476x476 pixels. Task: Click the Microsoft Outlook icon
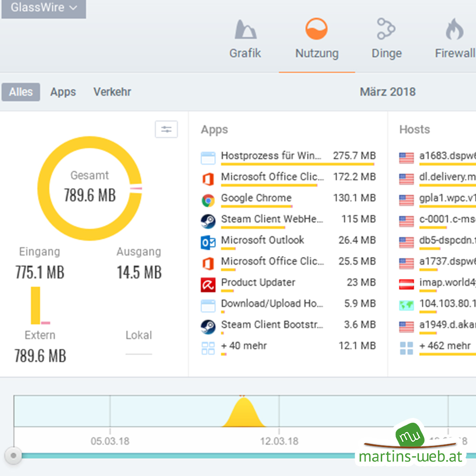coord(208,242)
